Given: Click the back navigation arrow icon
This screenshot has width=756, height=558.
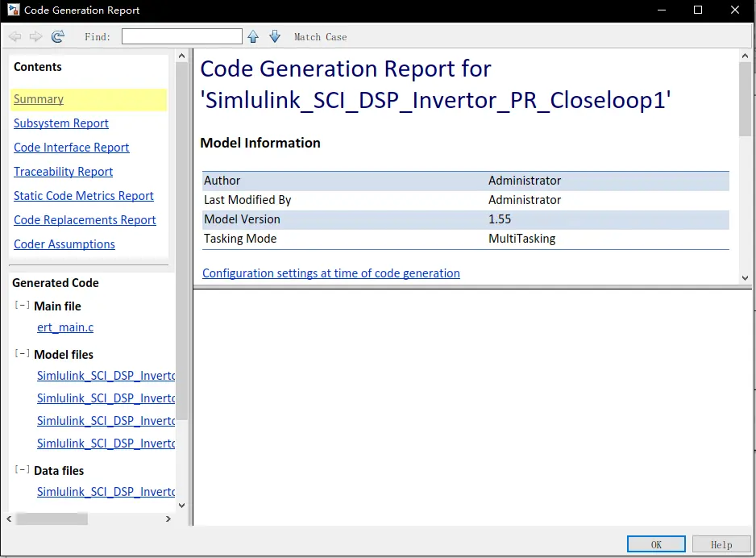Looking at the screenshot, I should click(15, 36).
